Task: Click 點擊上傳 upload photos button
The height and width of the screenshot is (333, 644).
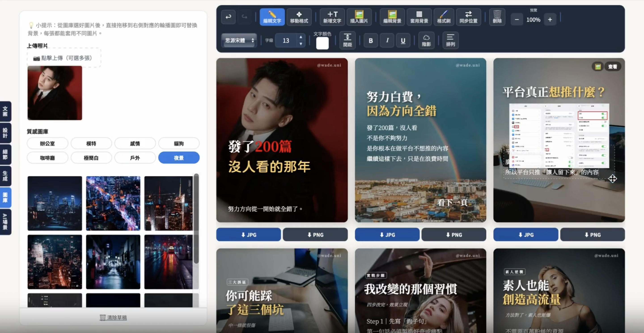Action: [x=64, y=58]
